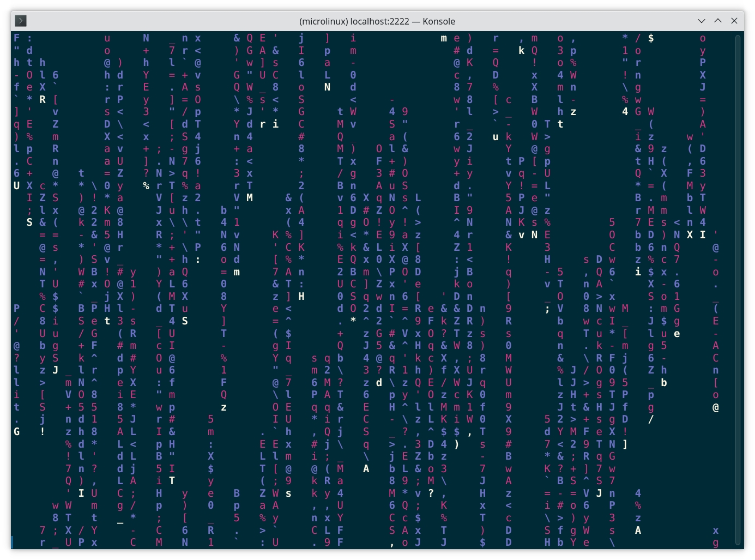
Task: Minimize the Konsole window
Action: tap(701, 21)
